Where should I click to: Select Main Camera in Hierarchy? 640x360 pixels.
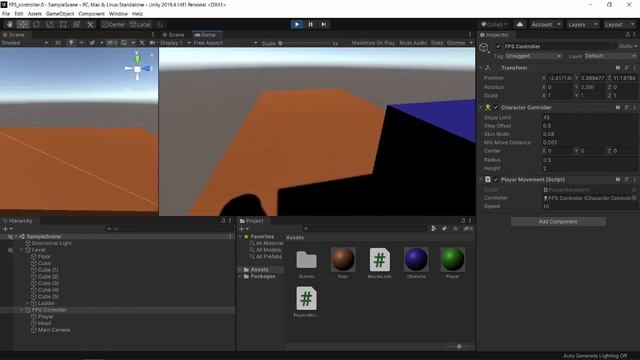[54, 330]
